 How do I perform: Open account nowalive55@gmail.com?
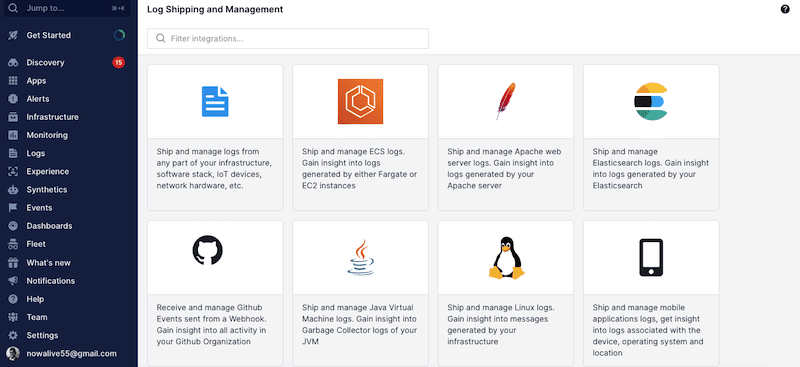tap(71, 354)
